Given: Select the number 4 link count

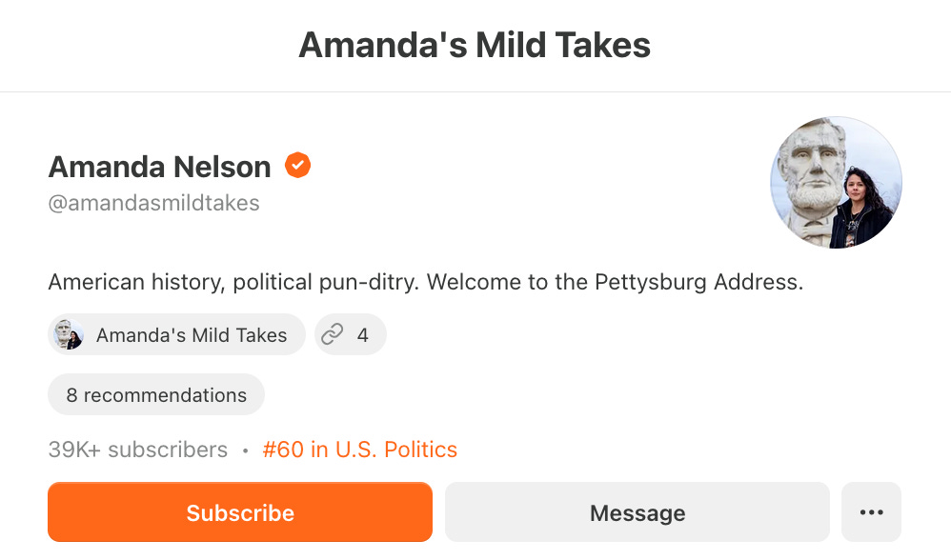Looking at the screenshot, I should coord(363,334).
